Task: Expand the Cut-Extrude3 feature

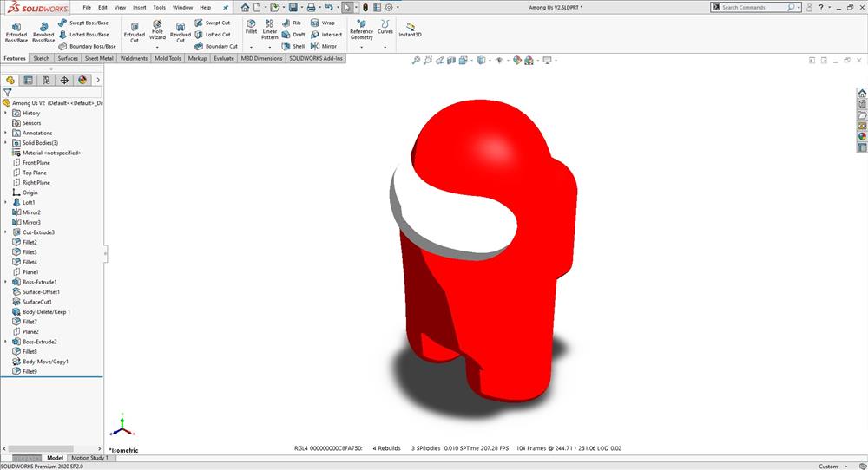Action: tap(5, 232)
